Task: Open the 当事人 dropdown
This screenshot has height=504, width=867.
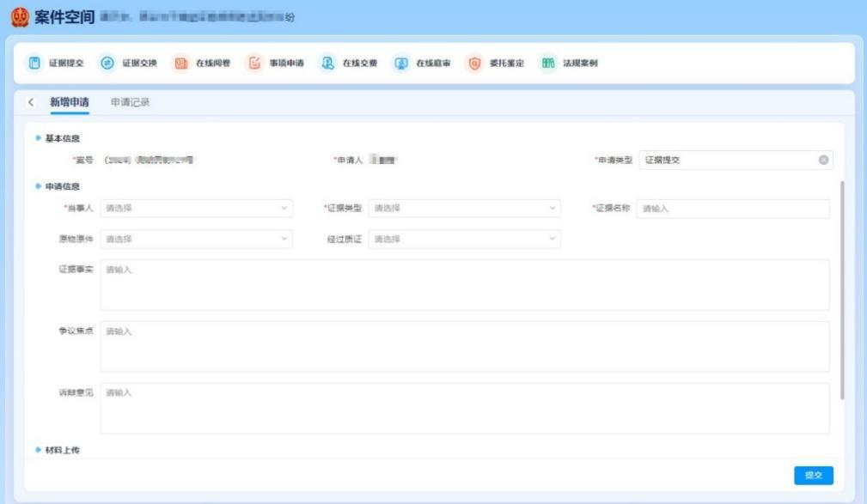Action: tap(196, 209)
